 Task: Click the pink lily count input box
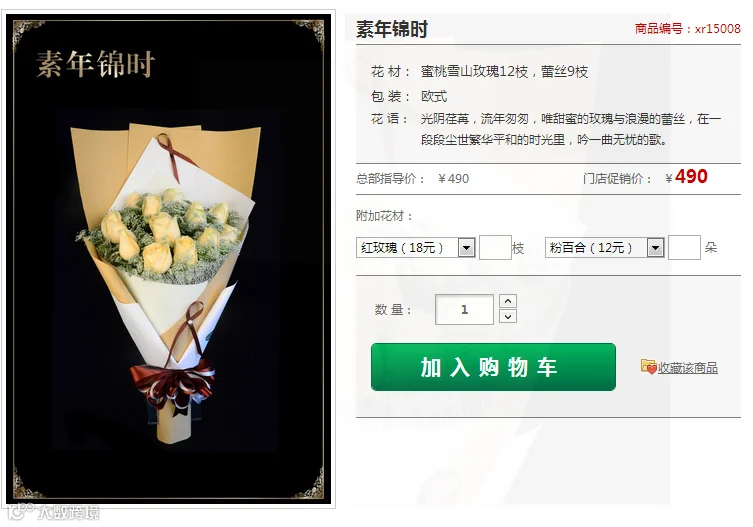tap(684, 247)
